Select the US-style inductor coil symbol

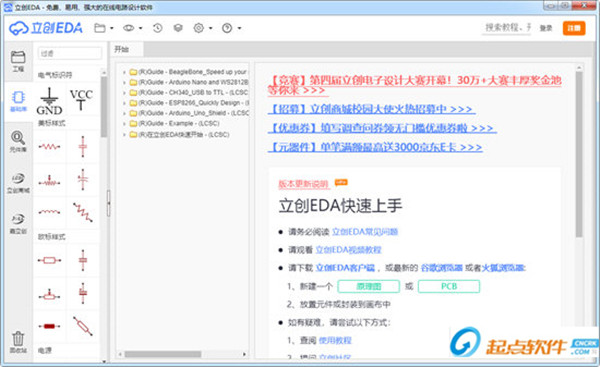pyautogui.click(x=49, y=212)
